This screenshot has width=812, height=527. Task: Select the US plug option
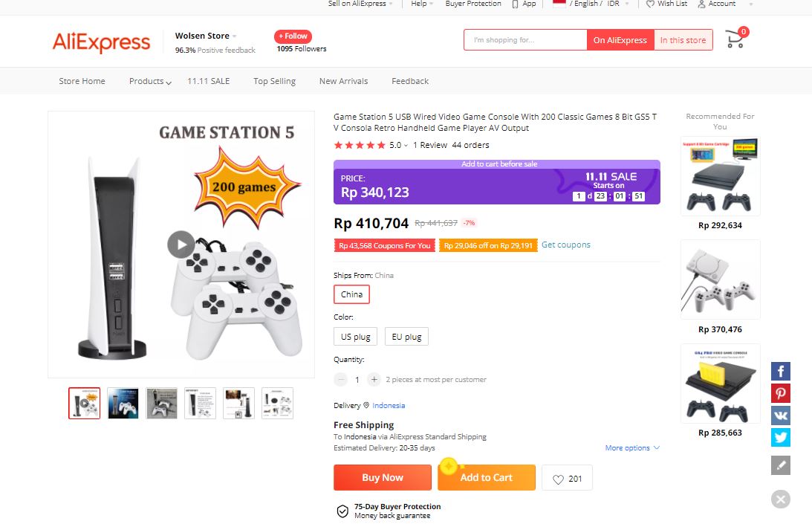coord(355,336)
